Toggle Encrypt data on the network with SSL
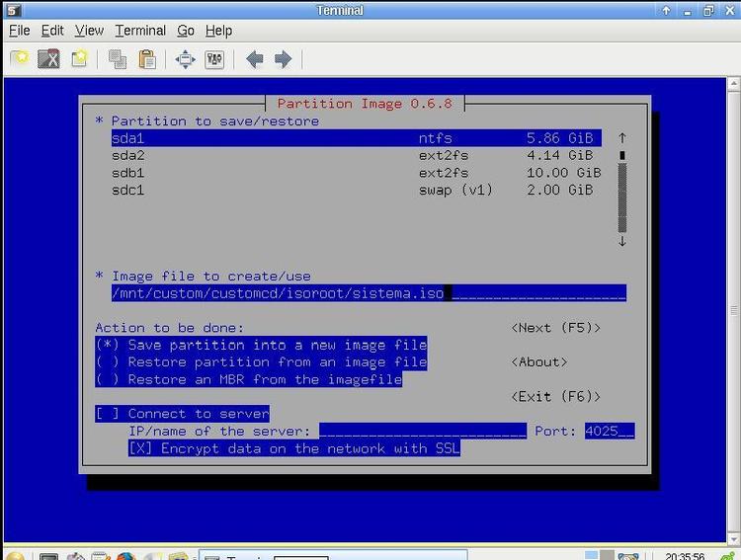 [294, 448]
